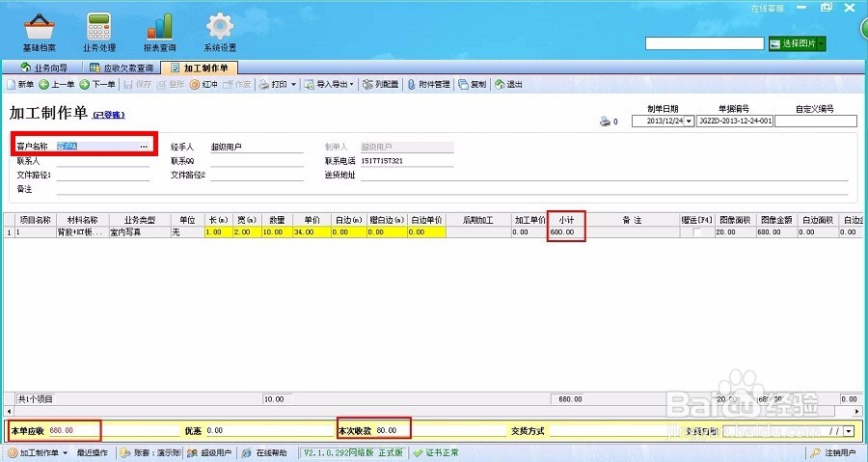Image resolution: width=868 pixels, height=462 pixels.
Task: Click the 退出 exit toolbar icon
Action: tap(508, 84)
